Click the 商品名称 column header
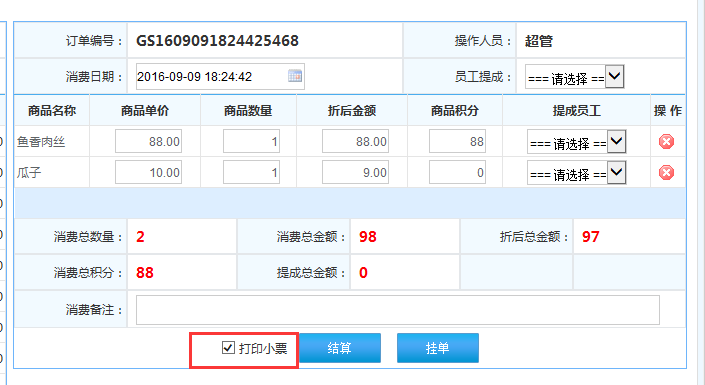 tap(52, 111)
